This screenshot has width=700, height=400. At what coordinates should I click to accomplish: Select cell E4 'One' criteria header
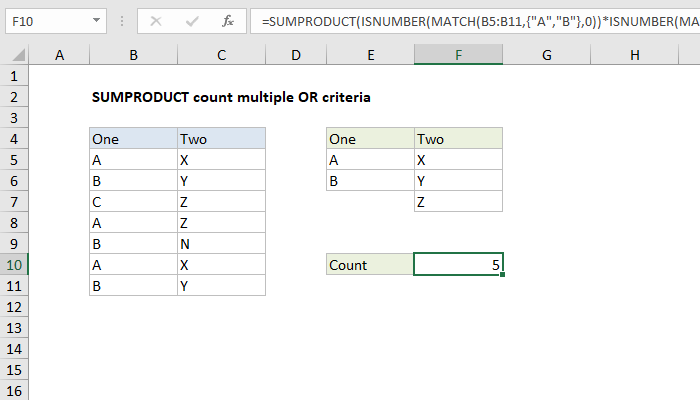pos(371,139)
